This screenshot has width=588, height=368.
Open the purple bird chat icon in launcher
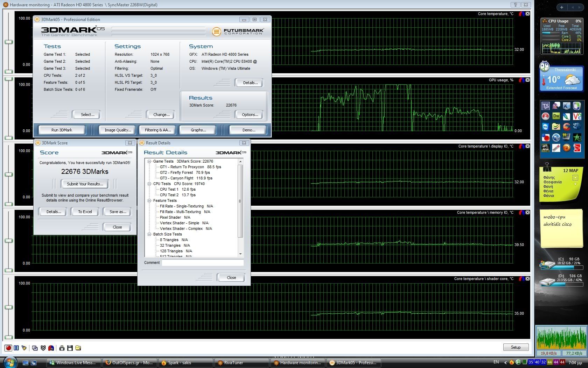tap(556, 105)
